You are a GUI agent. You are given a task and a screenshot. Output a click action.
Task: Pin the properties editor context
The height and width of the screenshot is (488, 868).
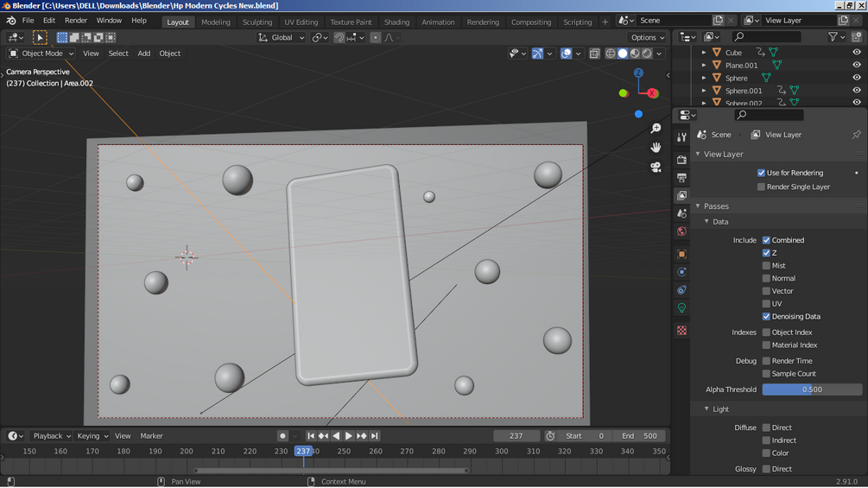pyautogui.click(x=857, y=135)
